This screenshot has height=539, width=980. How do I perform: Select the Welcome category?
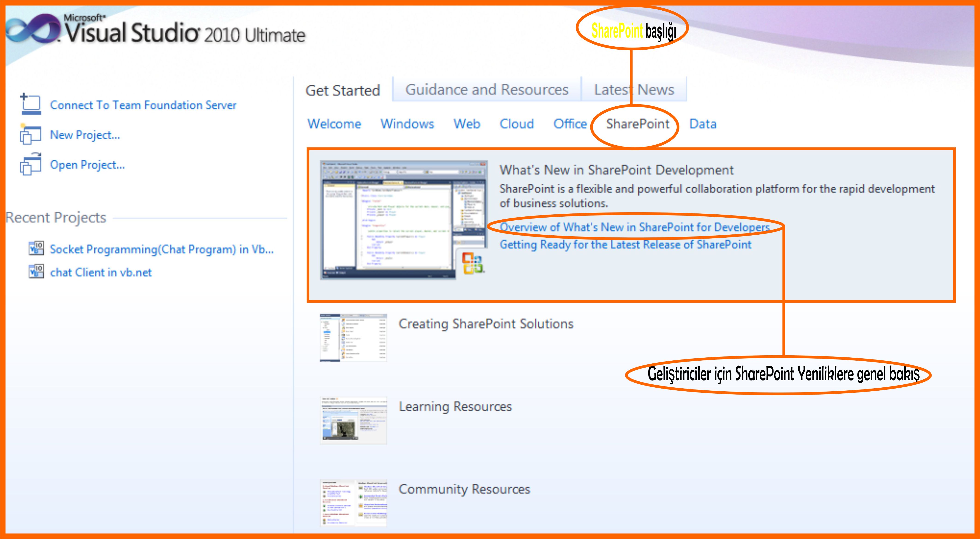(334, 124)
